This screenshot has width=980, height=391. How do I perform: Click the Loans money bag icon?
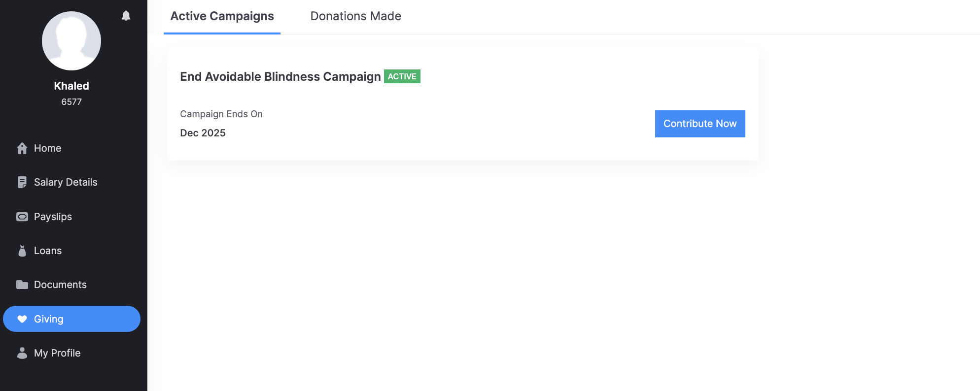[x=22, y=251]
